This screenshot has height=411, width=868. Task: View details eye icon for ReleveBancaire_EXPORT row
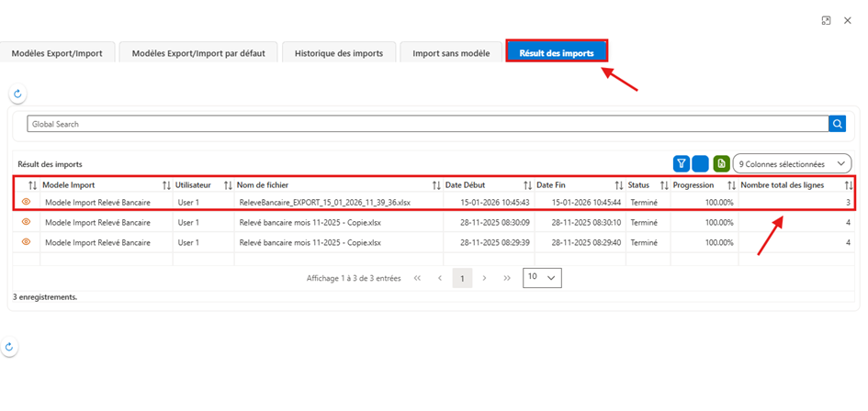(x=26, y=202)
